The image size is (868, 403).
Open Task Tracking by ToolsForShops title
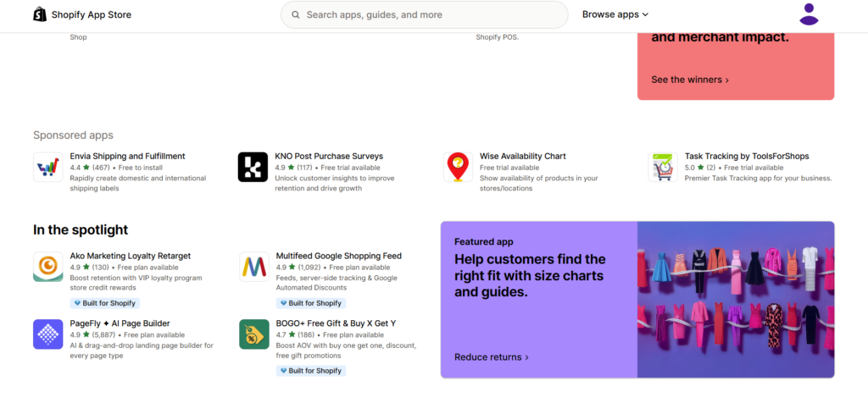747,157
